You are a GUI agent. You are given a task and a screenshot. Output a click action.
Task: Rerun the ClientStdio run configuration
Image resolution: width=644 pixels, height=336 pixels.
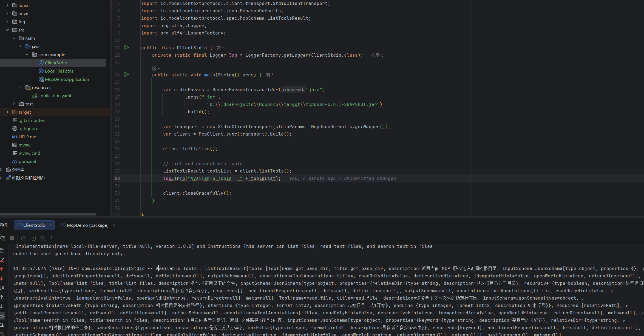[x=3, y=238]
